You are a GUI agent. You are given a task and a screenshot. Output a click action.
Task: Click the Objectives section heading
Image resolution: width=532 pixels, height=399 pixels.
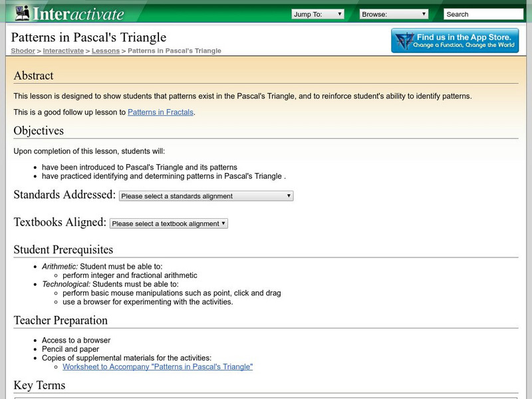click(x=39, y=130)
